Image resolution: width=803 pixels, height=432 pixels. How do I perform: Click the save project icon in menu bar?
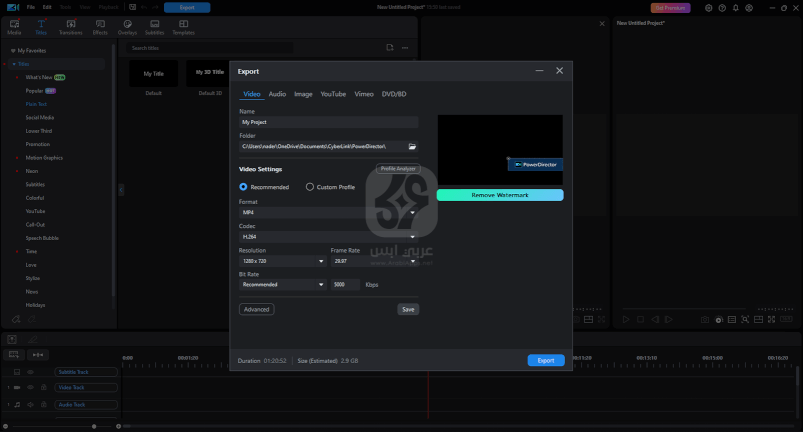click(x=133, y=7)
